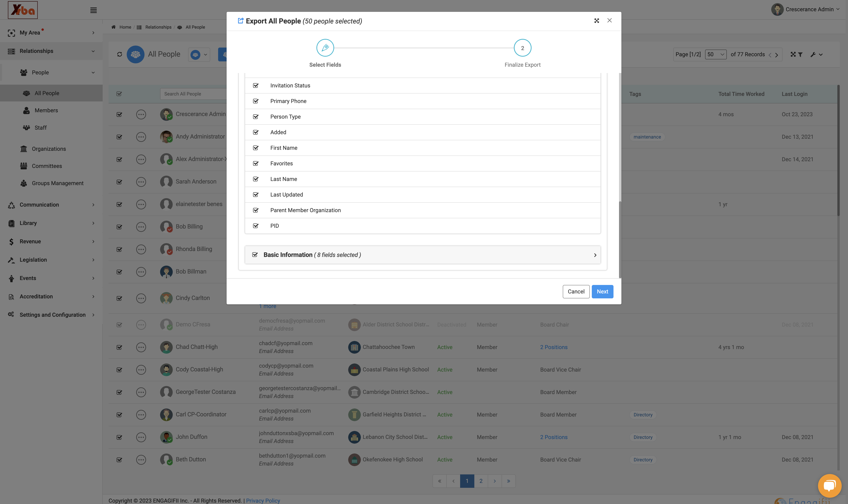Viewport: 848px width, 504px height.
Task: Uncheck the Person Type field
Action: click(256, 117)
